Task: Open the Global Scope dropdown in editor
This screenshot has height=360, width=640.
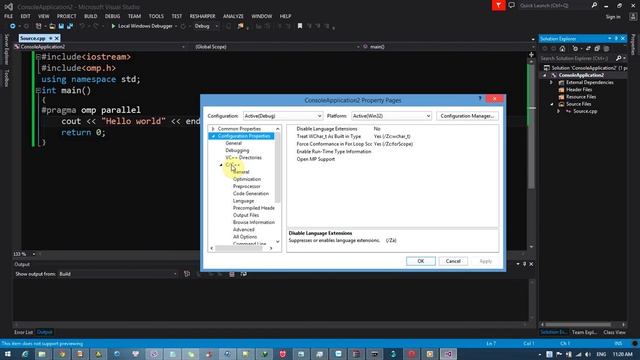Action: pos(277,47)
